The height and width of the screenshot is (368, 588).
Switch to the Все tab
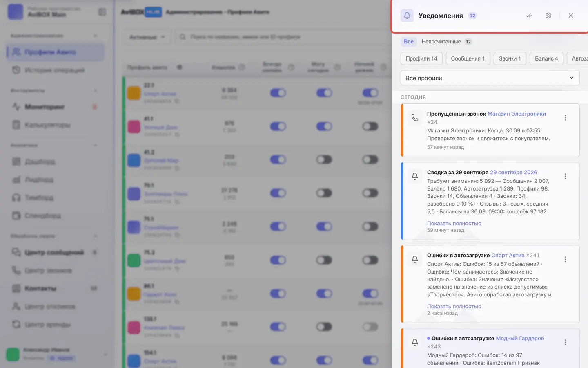[409, 41]
